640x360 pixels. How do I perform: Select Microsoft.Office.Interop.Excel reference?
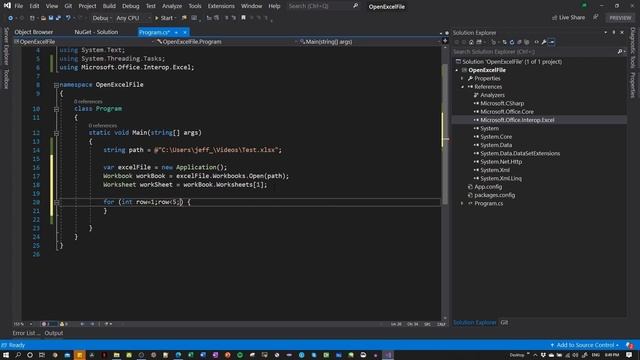pos(517,120)
